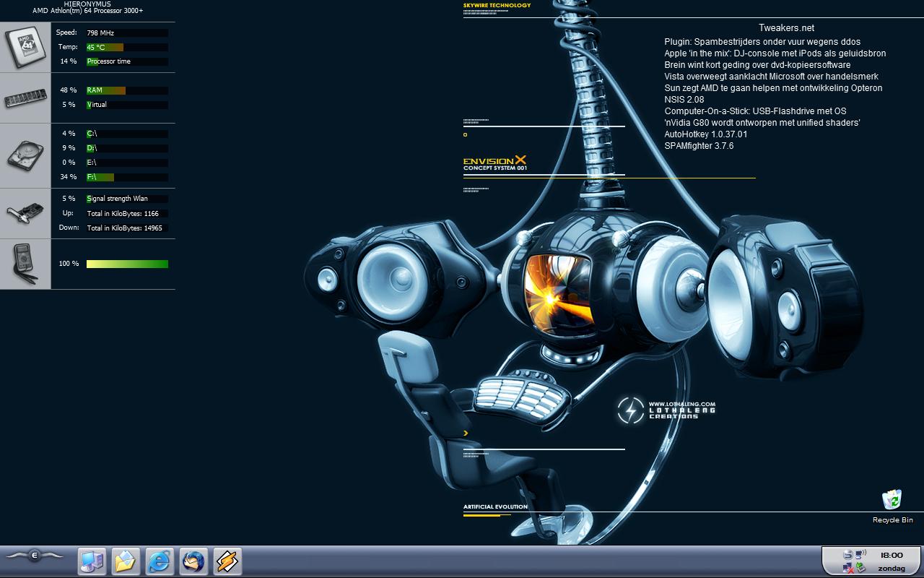Click the 798 MHz speed value
Image resolution: width=924 pixels, height=578 pixels.
100,33
